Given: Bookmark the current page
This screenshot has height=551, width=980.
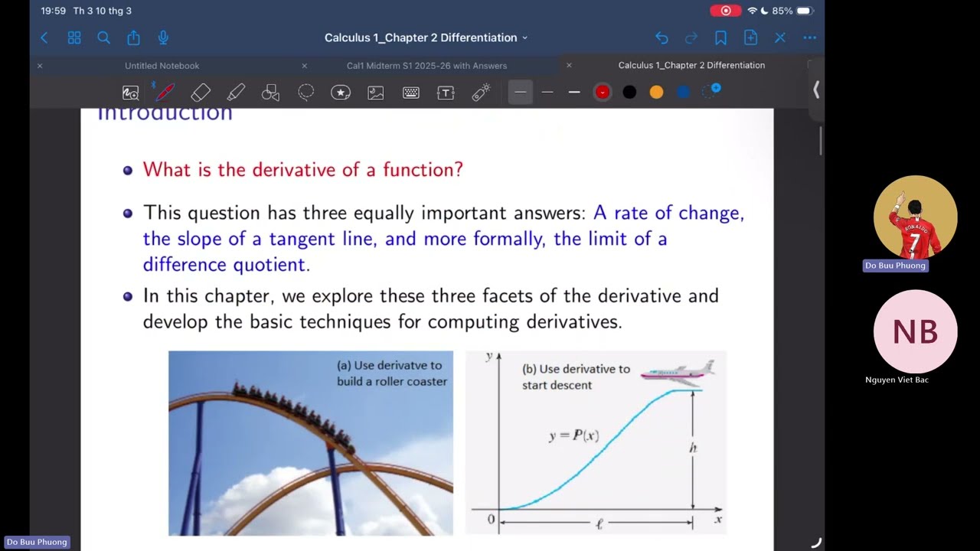Looking at the screenshot, I should click(720, 37).
